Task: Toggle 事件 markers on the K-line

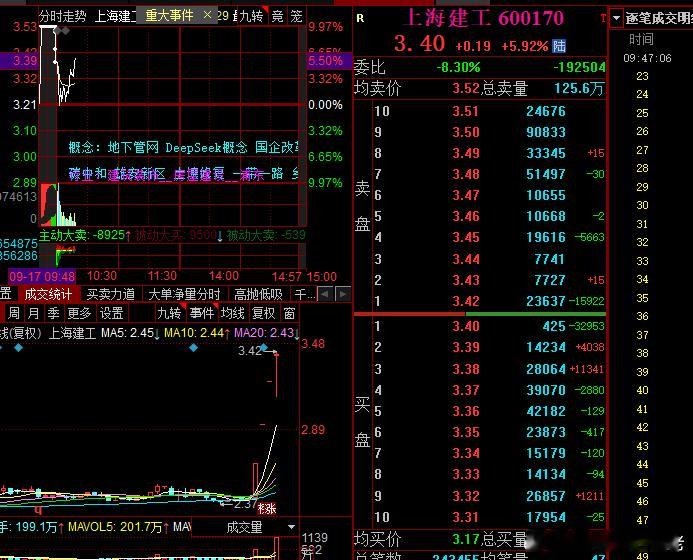Action: (x=202, y=313)
